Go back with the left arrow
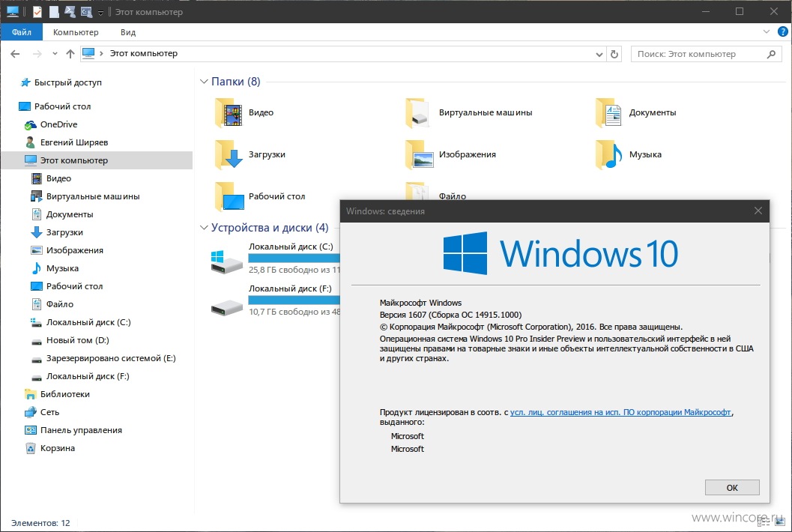This screenshot has width=792, height=532. [15, 53]
